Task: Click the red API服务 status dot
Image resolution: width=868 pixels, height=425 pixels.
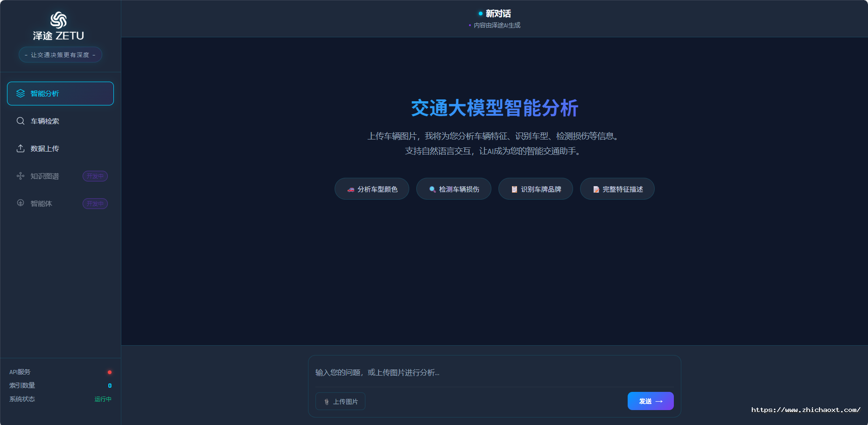Action: pos(109,372)
